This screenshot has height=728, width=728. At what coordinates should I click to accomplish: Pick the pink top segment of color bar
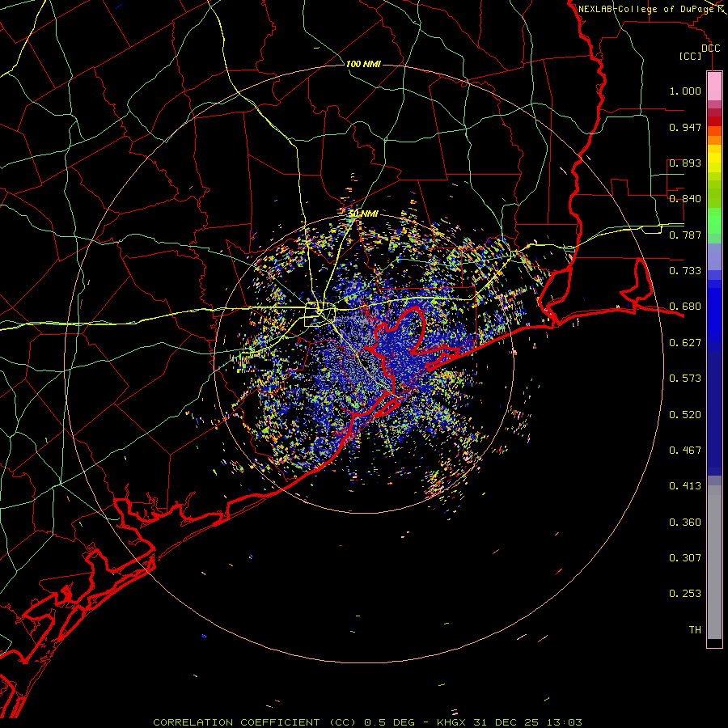(x=714, y=87)
